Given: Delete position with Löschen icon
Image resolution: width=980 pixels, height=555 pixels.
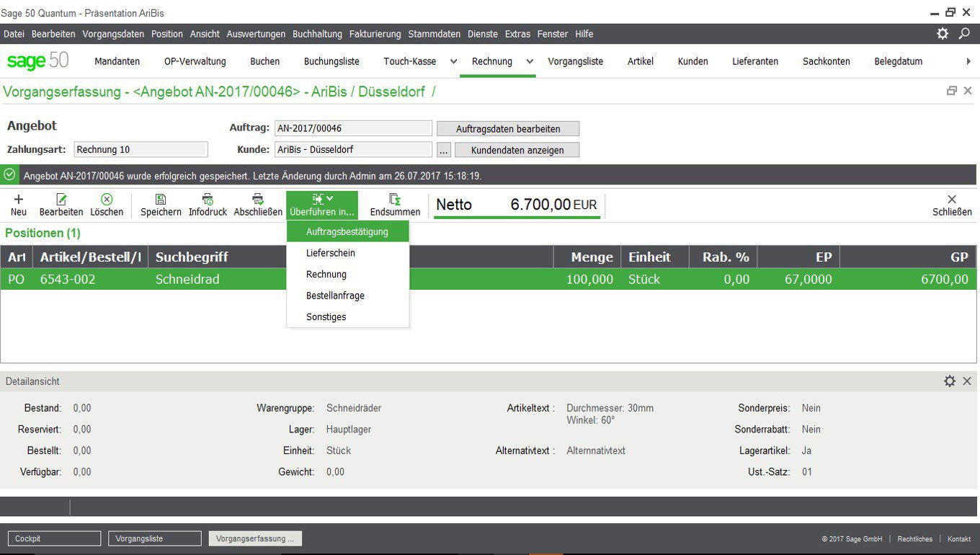Looking at the screenshot, I should pyautogui.click(x=107, y=205).
